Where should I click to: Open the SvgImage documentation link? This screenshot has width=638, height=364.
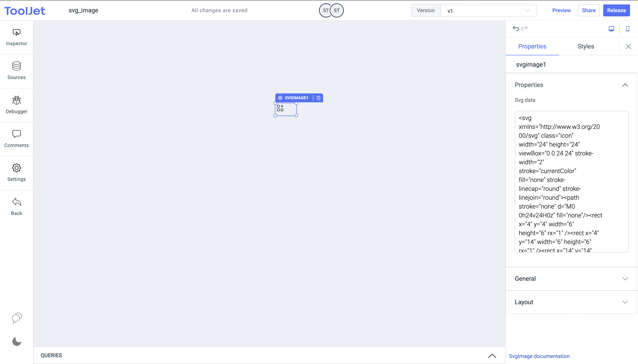[x=539, y=356]
